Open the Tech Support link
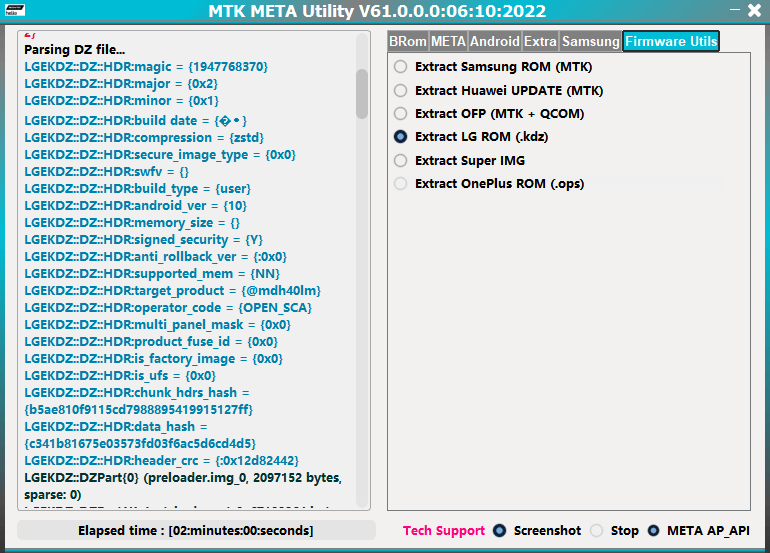770x553 pixels. [444, 531]
